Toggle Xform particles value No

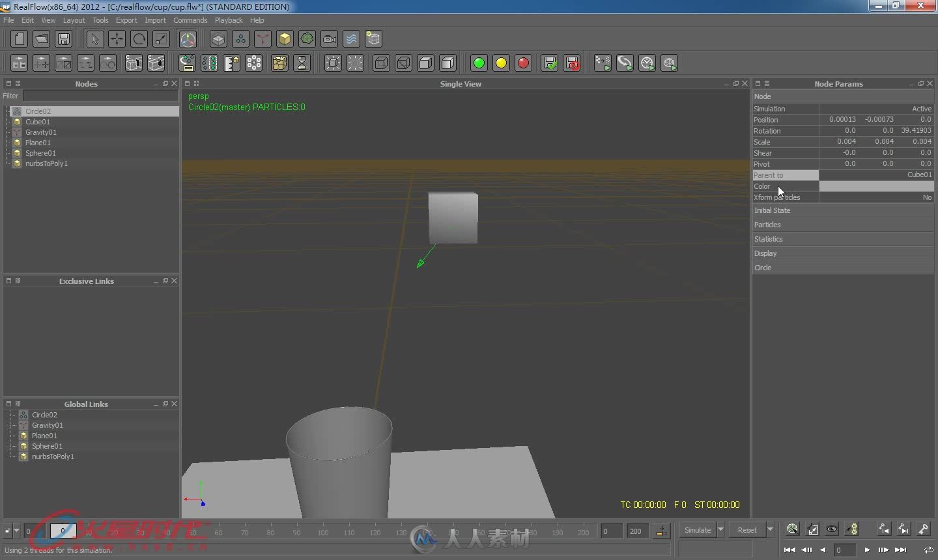[876, 197]
